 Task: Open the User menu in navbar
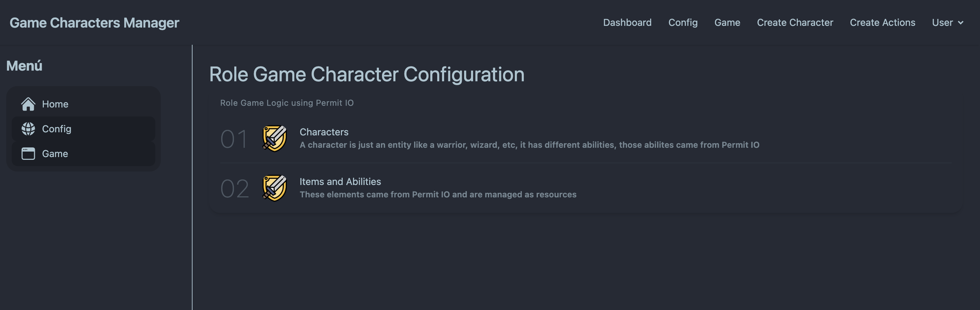pyautogui.click(x=947, y=22)
